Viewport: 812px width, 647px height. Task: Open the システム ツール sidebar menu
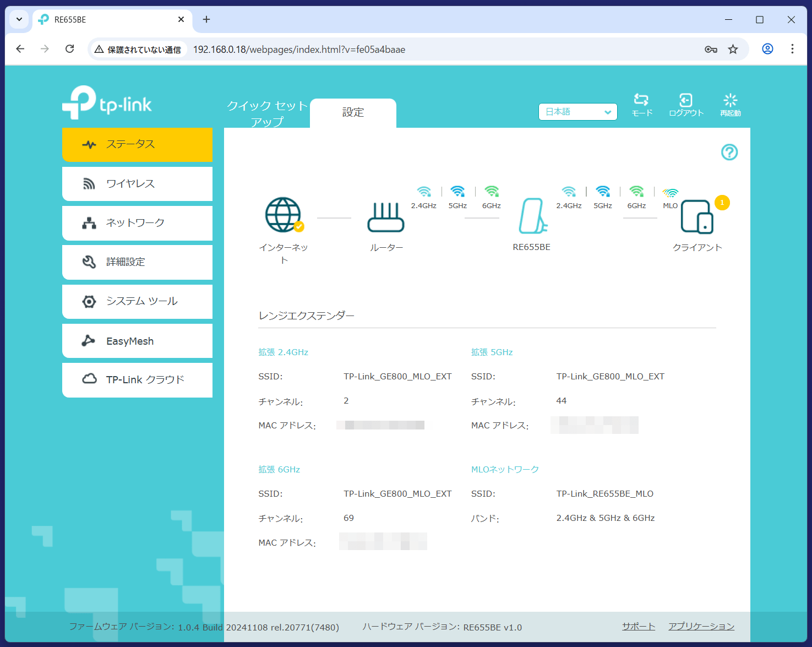[x=137, y=301]
